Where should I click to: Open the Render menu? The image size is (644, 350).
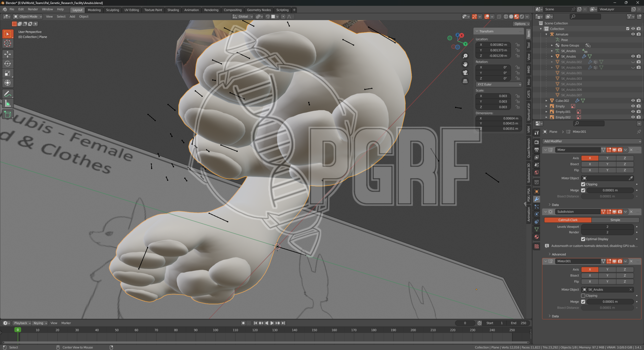33,9
